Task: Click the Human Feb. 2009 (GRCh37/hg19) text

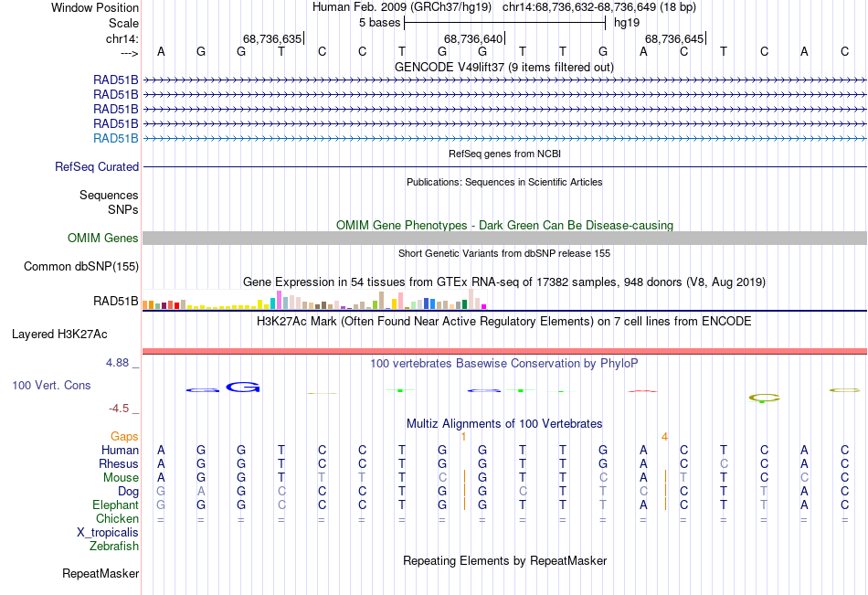Action: coord(402,7)
